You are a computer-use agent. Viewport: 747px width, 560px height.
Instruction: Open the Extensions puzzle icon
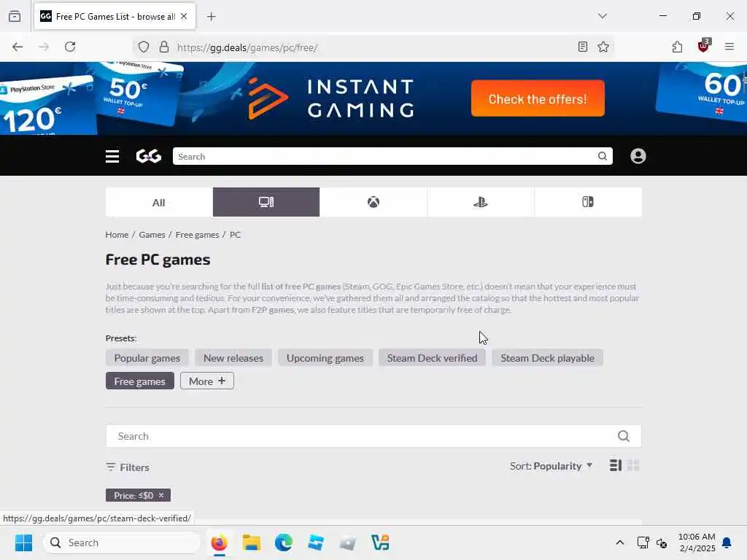coord(677,47)
